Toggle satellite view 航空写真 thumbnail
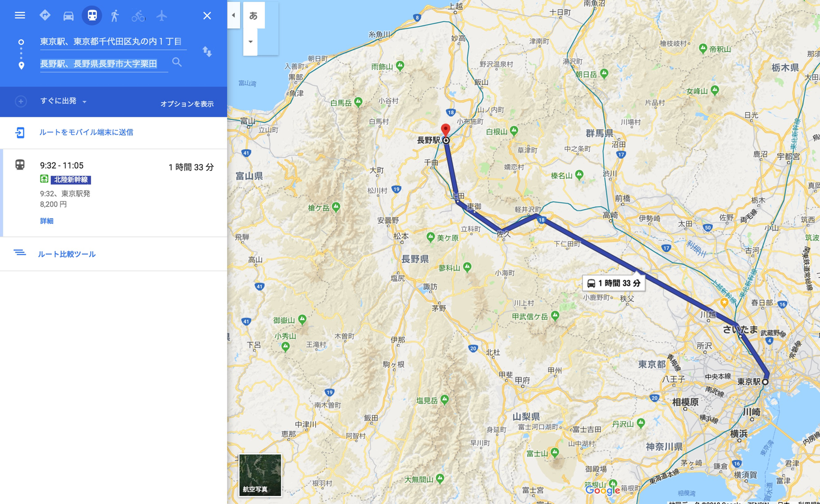820x504 pixels. click(x=260, y=475)
